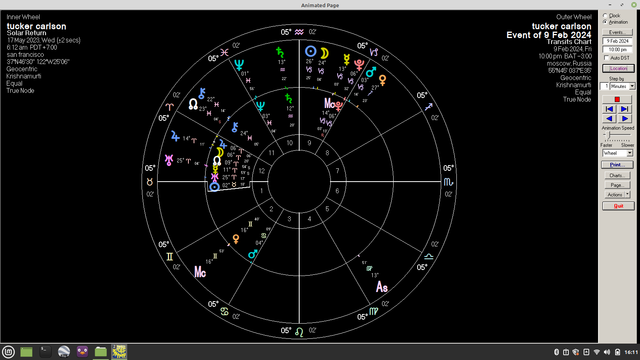Click the blue Sun glyph in outer wheel

[311, 51]
